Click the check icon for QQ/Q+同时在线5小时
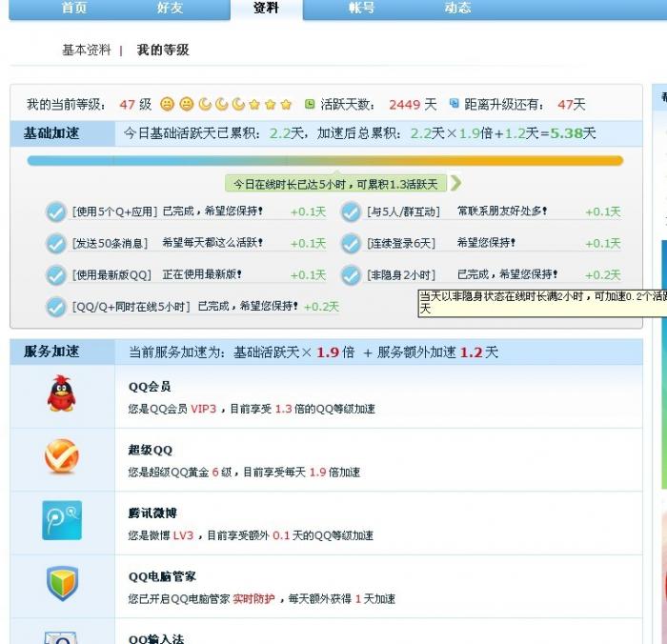Screen dimensions: 667x644 tap(55, 307)
